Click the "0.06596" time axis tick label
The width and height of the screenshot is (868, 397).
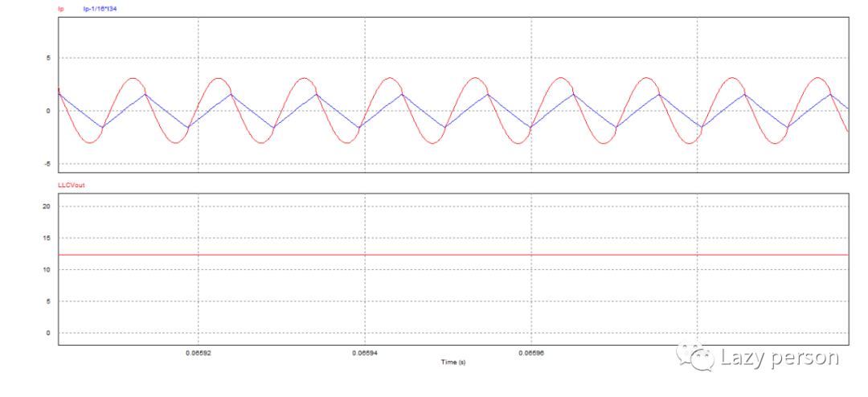(531, 352)
